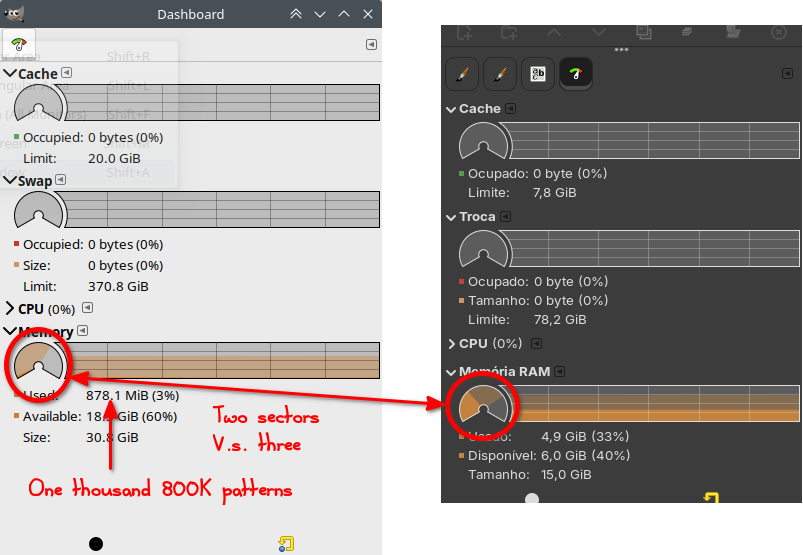Click the Troca gauge meter in right panel

click(483, 249)
